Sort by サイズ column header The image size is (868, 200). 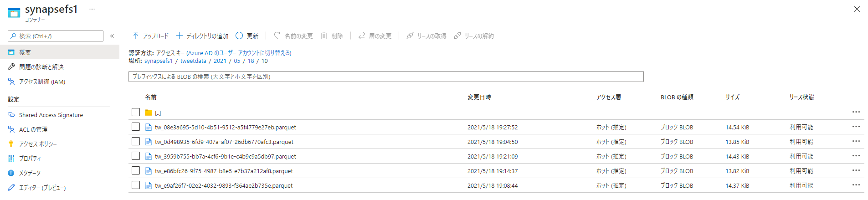click(732, 97)
